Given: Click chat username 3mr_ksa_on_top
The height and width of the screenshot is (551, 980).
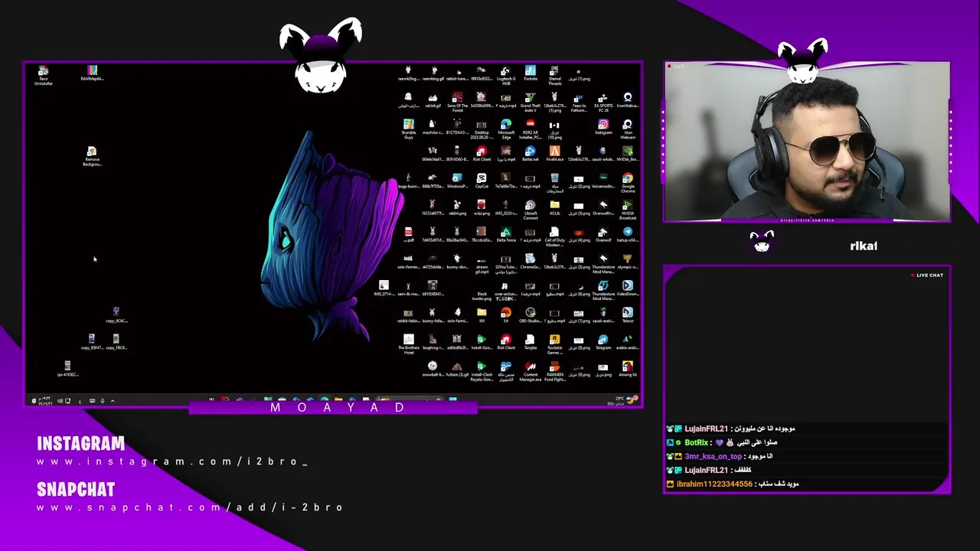Looking at the screenshot, I should pyautogui.click(x=713, y=456).
